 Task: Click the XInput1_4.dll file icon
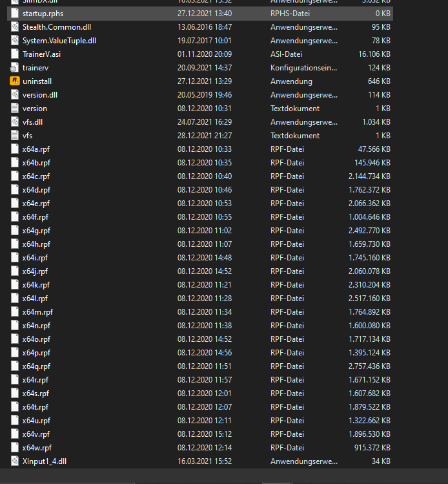pyautogui.click(x=14, y=461)
